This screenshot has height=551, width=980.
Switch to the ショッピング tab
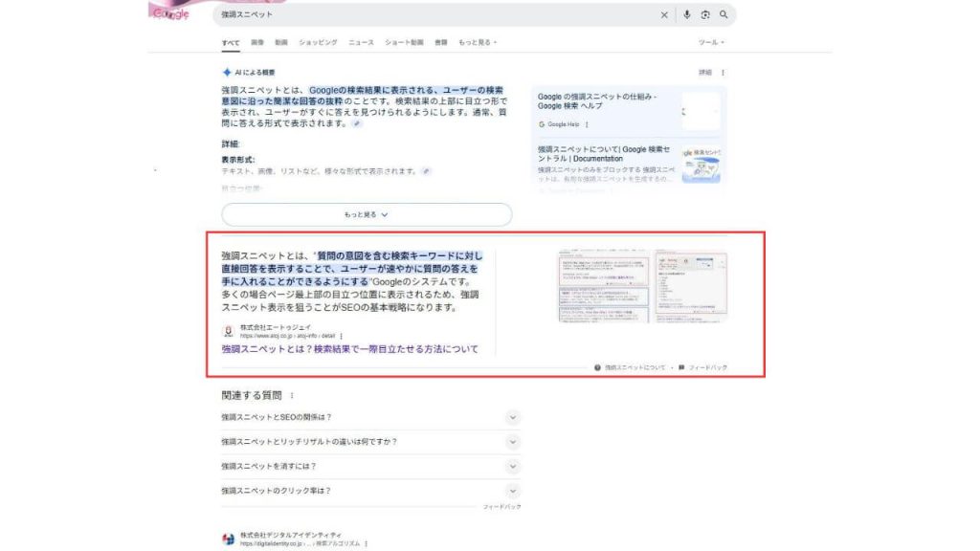[318, 42]
